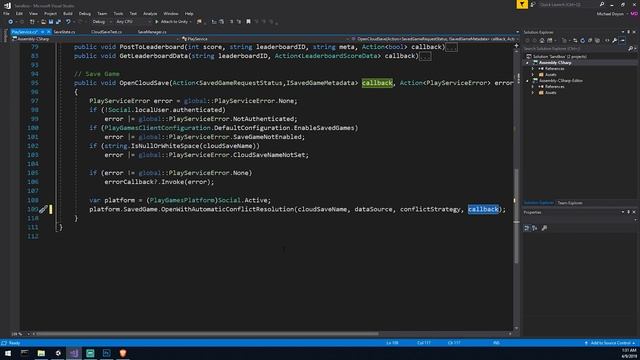
Task: Collapse the Assembly-CSharp project node
Action: [527, 62]
